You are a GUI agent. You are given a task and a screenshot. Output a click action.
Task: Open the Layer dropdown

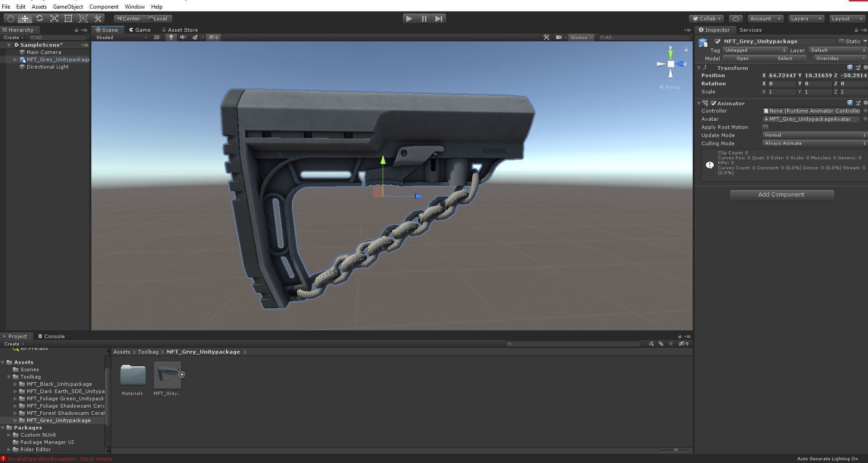pos(838,50)
